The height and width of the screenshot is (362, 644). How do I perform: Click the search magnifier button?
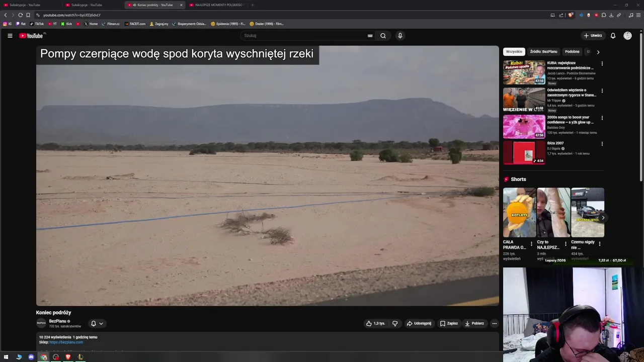383,36
